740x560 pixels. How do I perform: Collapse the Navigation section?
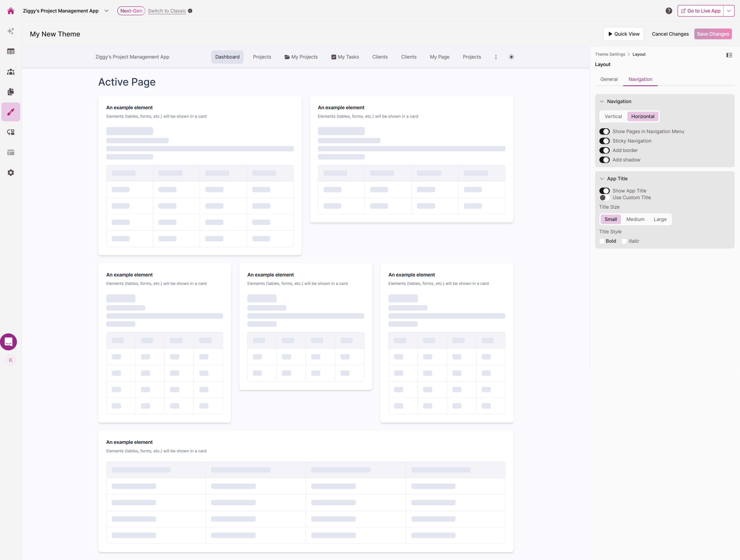(x=602, y=101)
